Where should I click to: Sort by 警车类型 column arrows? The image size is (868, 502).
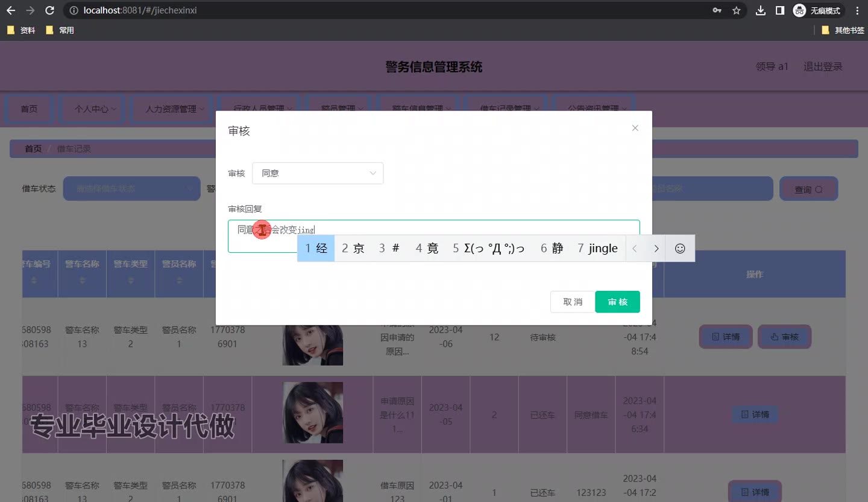pyautogui.click(x=130, y=281)
